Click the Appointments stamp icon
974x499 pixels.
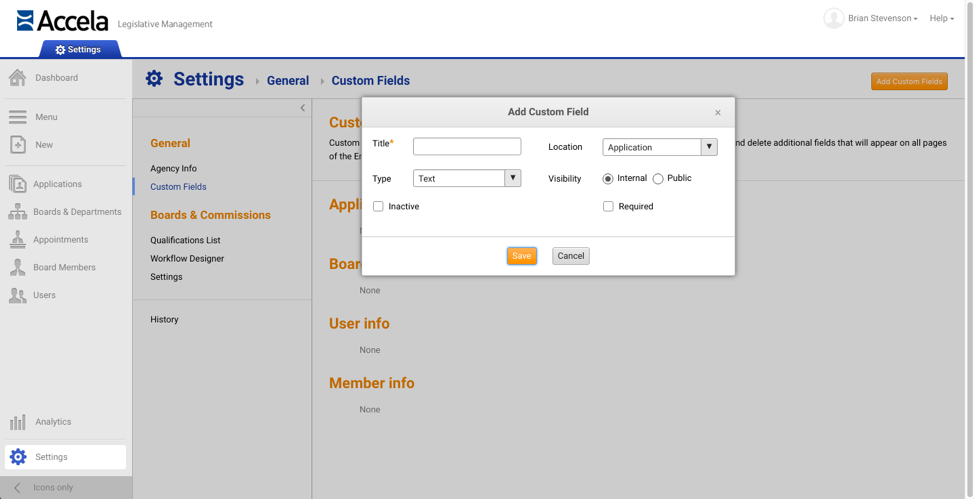pyautogui.click(x=17, y=239)
